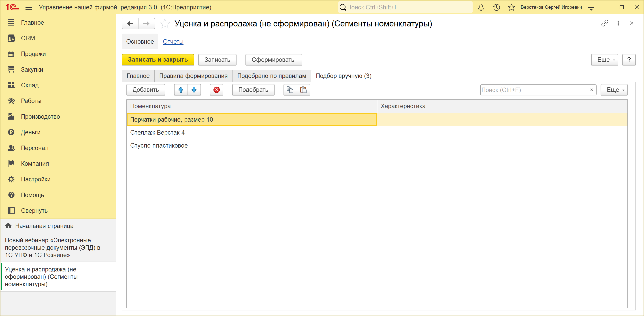Click the Характеристика cell of Перчатки row
The image size is (644, 316).
click(x=502, y=120)
